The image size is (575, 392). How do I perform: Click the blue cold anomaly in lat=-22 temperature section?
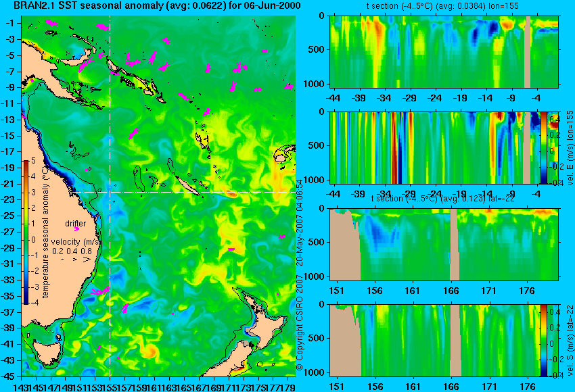(x=380, y=232)
